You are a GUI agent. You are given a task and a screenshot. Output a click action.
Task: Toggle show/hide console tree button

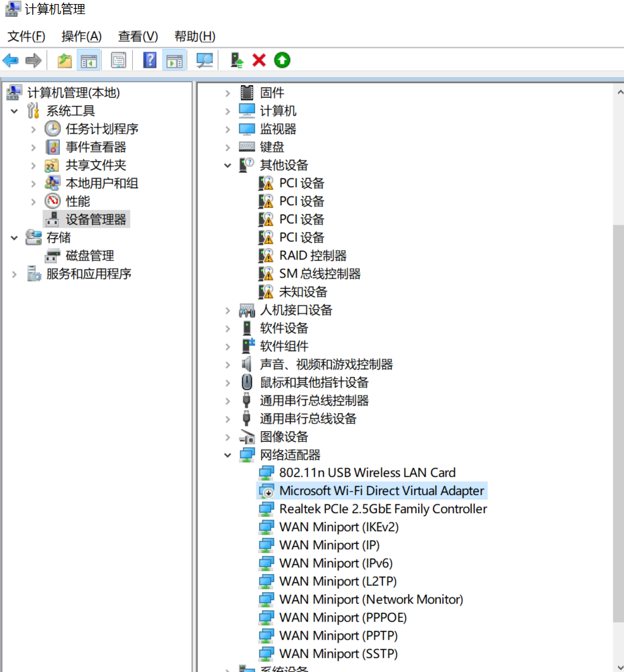click(89, 60)
